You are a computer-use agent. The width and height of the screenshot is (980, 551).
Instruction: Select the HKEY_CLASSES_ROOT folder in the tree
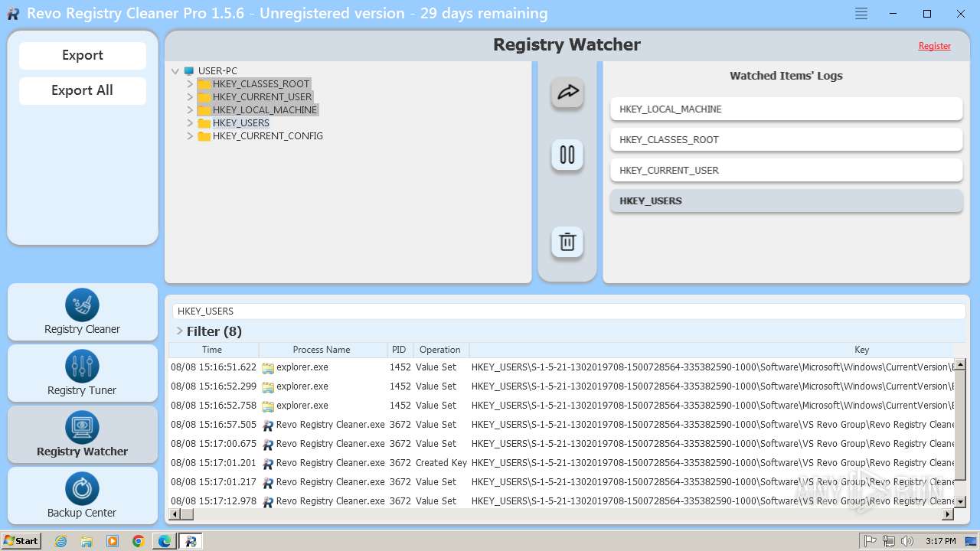[x=253, y=84]
